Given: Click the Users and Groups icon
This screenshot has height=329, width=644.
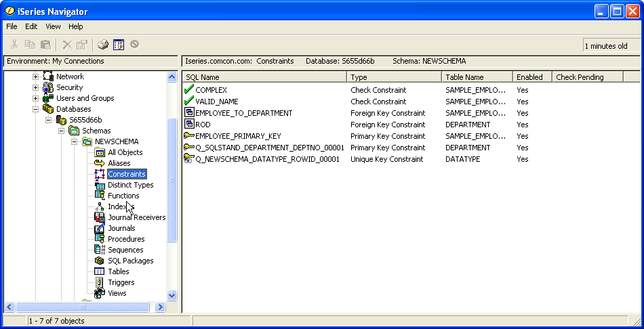Looking at the screenshot, I should pyautogui.click(x=48, y=98).
